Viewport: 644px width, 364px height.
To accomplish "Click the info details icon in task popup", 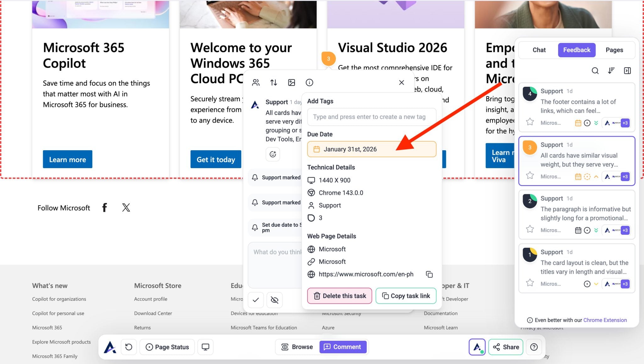I will pos(309,83).
